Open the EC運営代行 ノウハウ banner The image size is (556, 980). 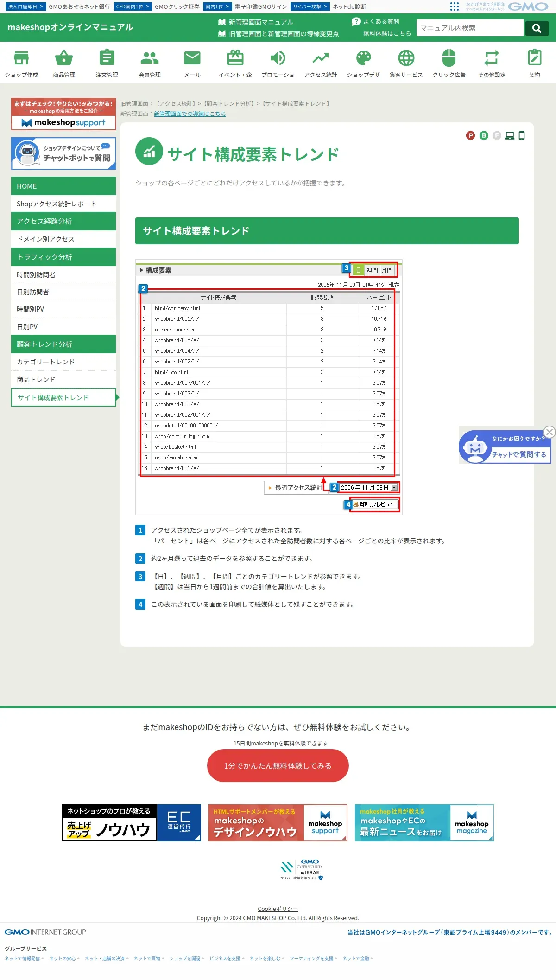[x=132, y=823]
